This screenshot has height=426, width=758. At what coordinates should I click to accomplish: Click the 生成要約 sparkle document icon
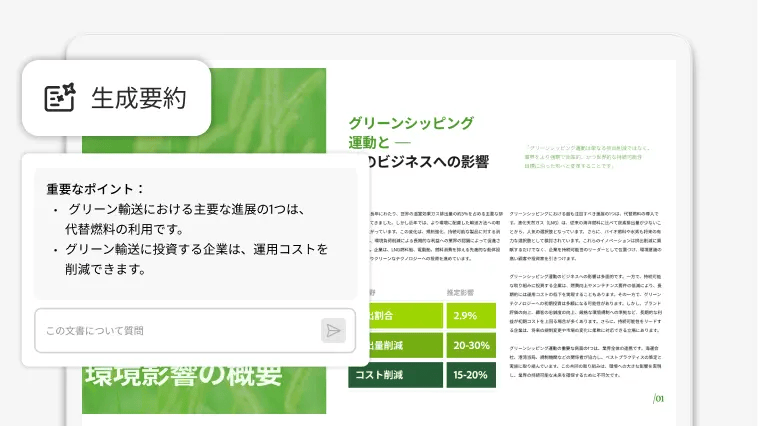tap(60, 98)
